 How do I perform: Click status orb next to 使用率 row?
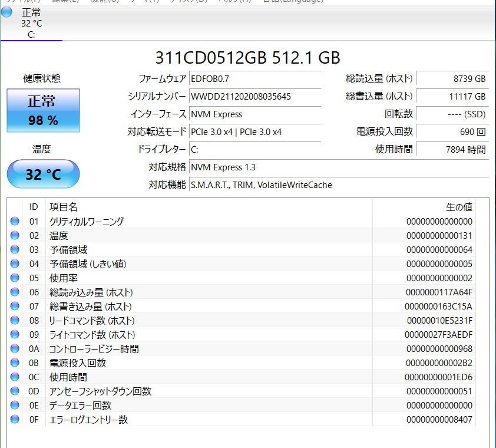(x=15, y=278)
